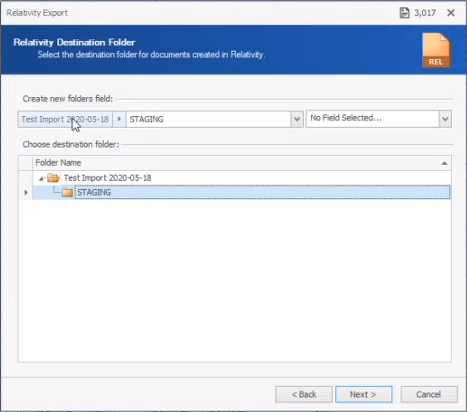467x412 pixels.
Task: Open the No Field Selected dropdown arrow
Action: (445, 119)
